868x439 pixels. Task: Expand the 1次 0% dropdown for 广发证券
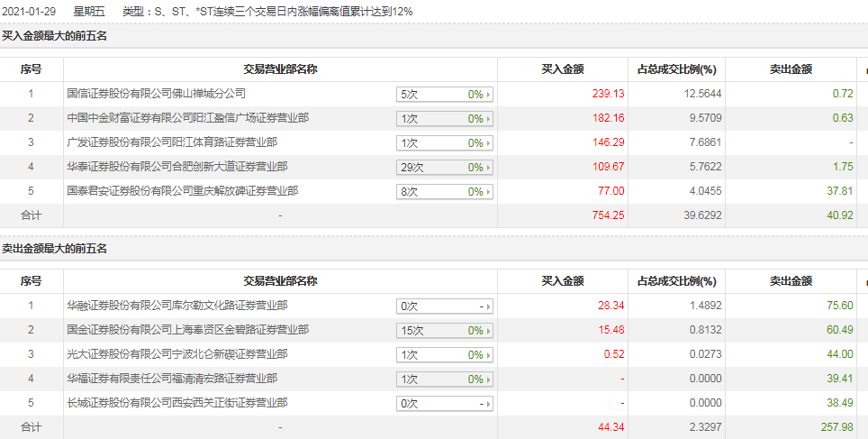point(445,143)
